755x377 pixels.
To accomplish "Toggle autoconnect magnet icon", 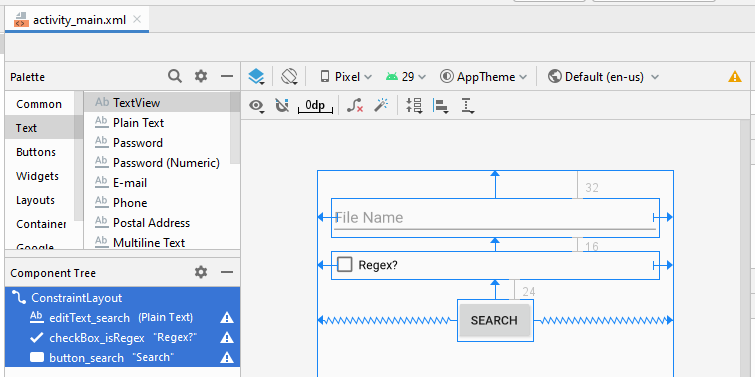I will pyautogui.click(x=282, y=105).
